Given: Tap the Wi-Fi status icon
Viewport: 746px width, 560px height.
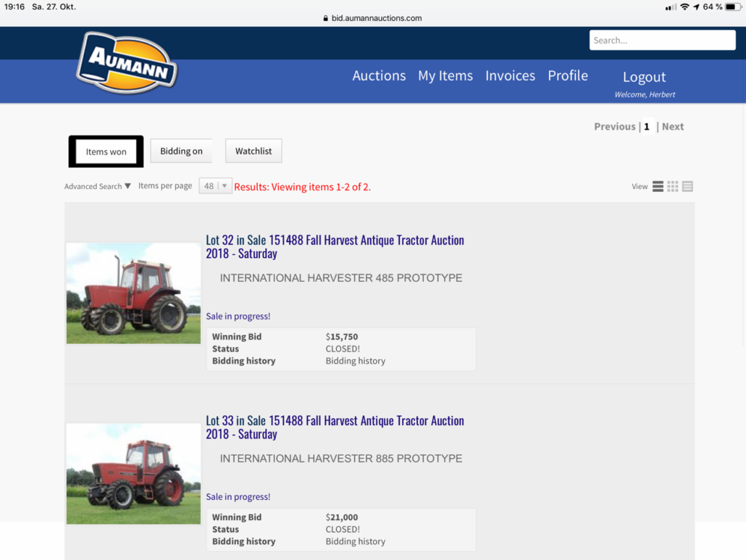Looking at the screenshot, I should coord(684,7).
